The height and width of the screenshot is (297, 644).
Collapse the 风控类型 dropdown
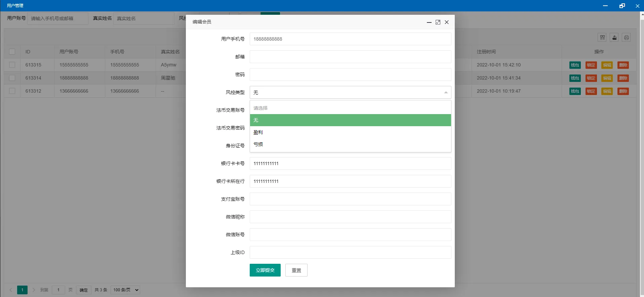click(446, 92)
